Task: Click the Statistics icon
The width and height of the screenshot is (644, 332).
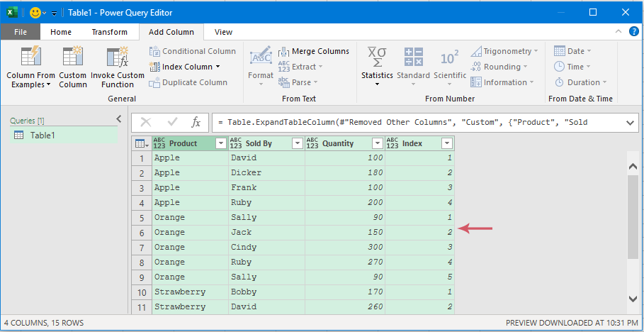Action: 376,57
